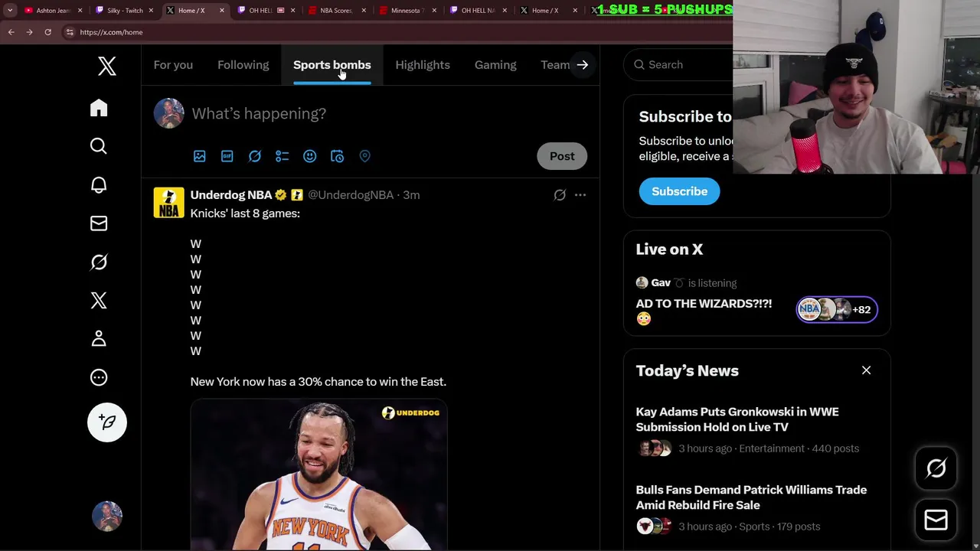Click the Post button
Screen dimensions: 980x551
[x=562, y=156]
